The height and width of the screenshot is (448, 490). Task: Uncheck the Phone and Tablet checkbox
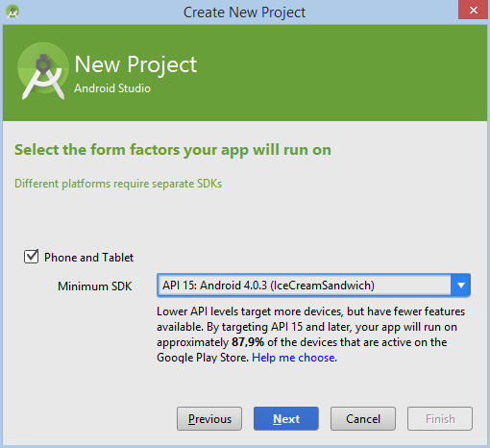click(x=31, y=257)
